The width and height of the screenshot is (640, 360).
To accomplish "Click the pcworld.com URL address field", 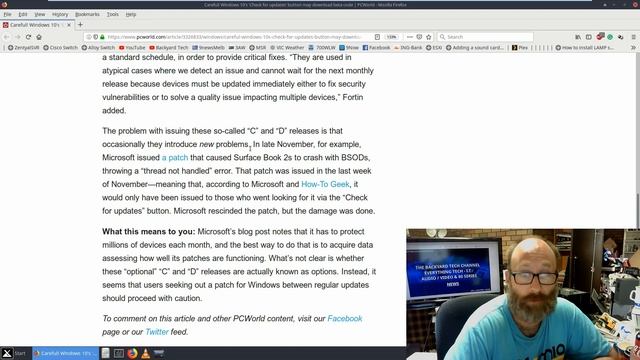I will coord(235,37).
